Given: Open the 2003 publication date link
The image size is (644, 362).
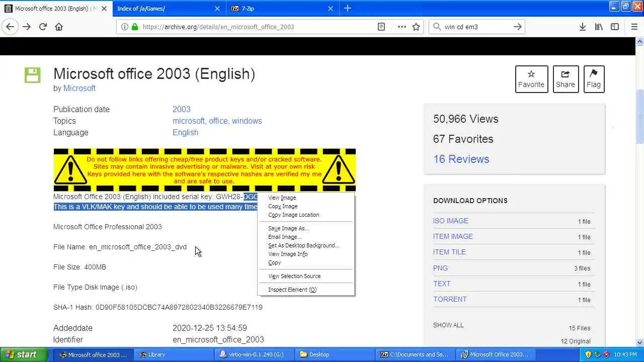Looking at the screenshot, I should (182, 109).
